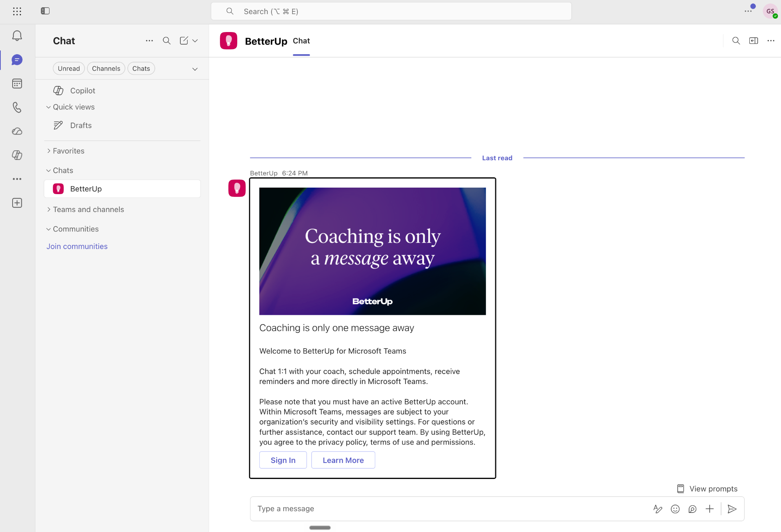
Task: Open the Coaching banner image
Action: (x=373, y=251)
